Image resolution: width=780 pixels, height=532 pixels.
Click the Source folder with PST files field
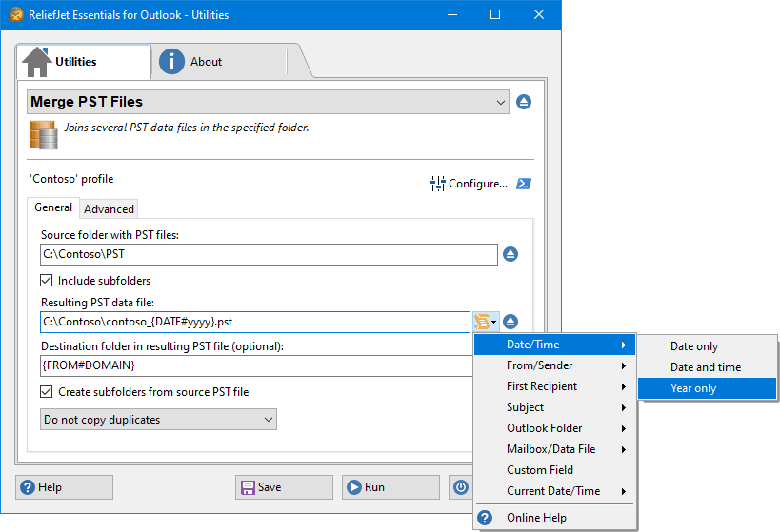(x=269, y=254)
